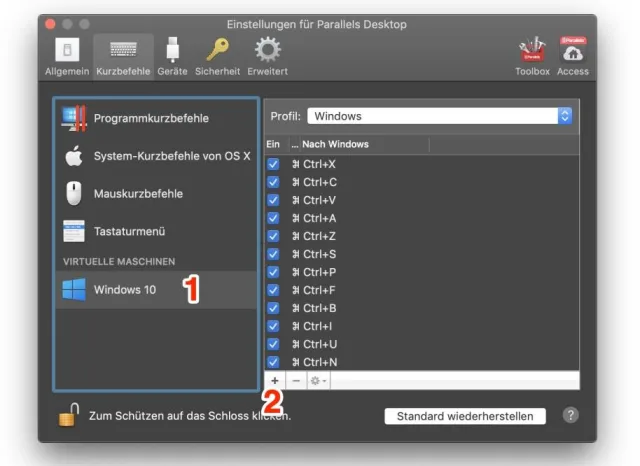
Task: Toggle the Ctrl+I shortcut checkbox
Action: point(273,326)
